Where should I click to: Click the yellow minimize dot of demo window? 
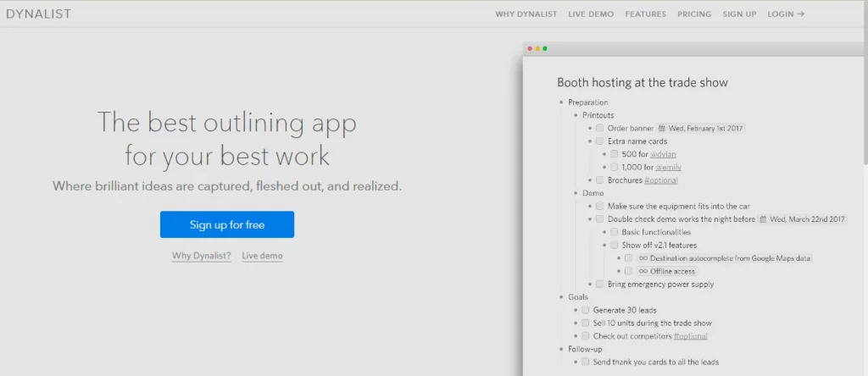537,48
